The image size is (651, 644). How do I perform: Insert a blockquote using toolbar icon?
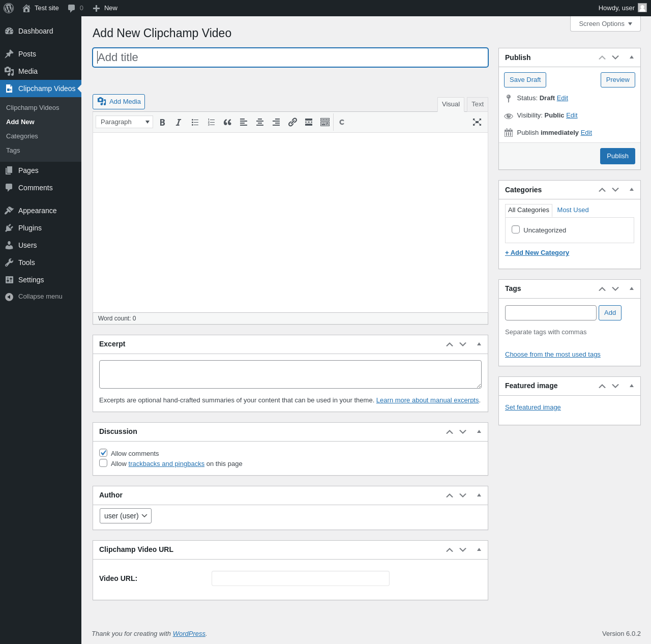click(x=227, y=122)
